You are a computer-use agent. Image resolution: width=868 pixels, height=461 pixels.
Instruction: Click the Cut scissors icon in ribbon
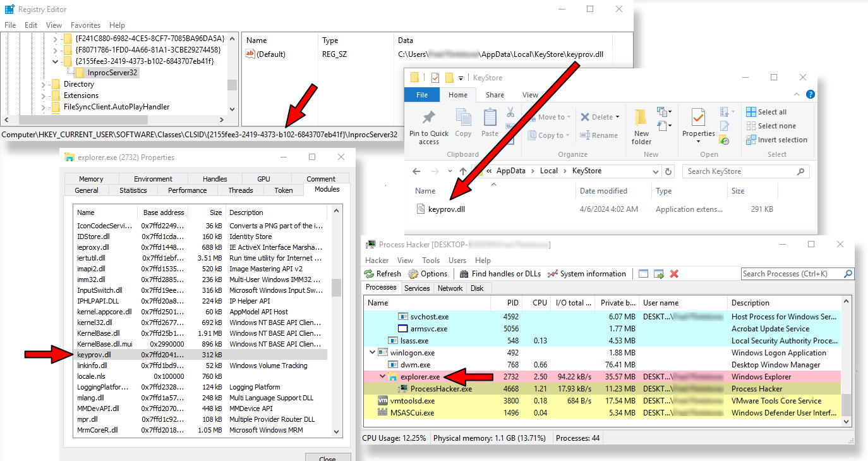pyautogui.click(x=510, y=113)
